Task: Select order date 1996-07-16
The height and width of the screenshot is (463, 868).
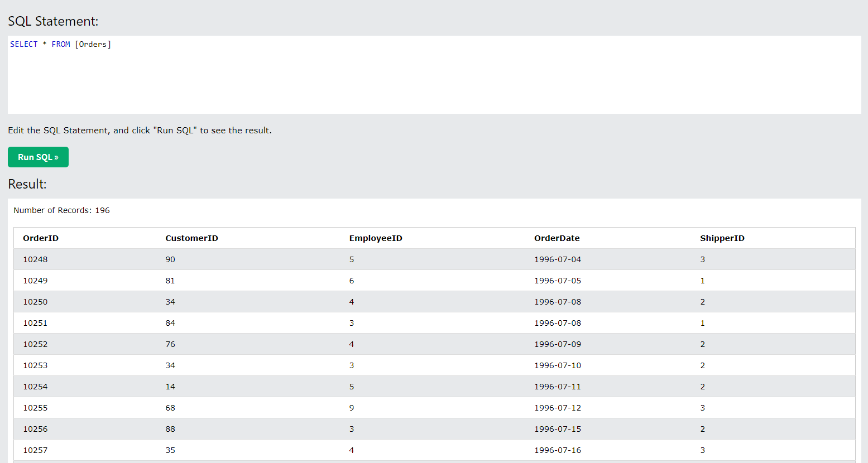Action: pos(558,450)
